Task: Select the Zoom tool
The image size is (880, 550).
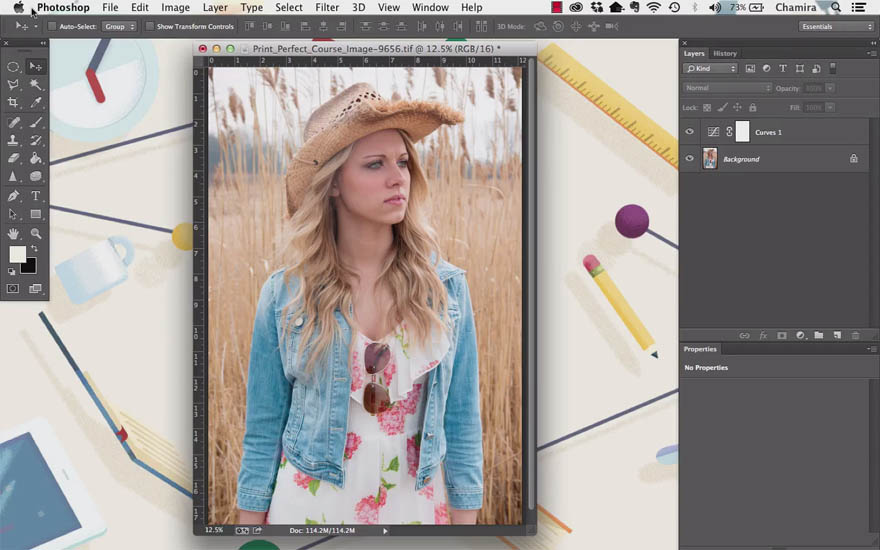Action: [x=35, y=233]
